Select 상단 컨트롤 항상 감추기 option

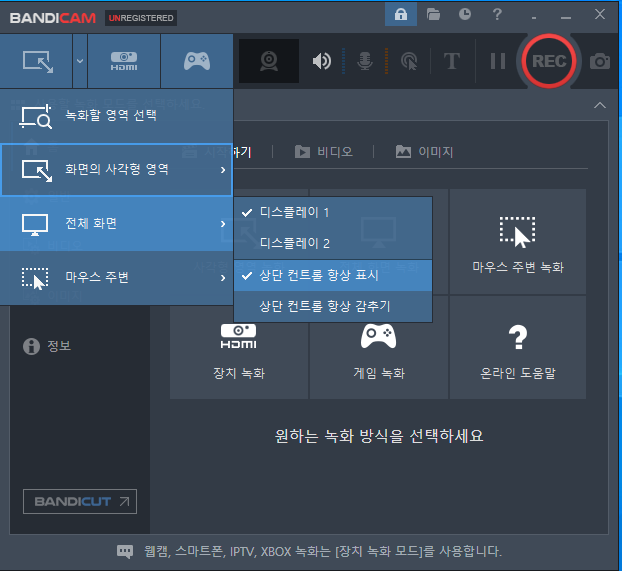tap(333, 306)
